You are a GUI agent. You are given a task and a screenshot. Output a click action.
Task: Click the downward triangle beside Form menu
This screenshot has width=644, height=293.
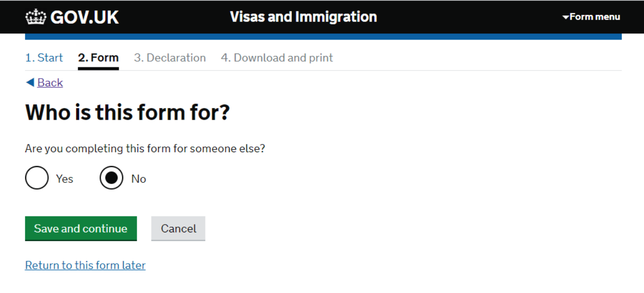pos(565,17)
